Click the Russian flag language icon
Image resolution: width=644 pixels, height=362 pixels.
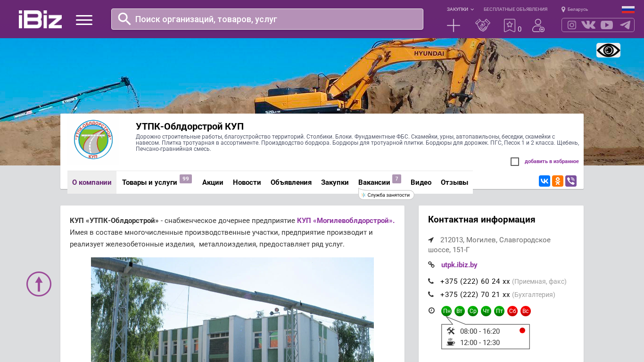click(x=628, y=9)
